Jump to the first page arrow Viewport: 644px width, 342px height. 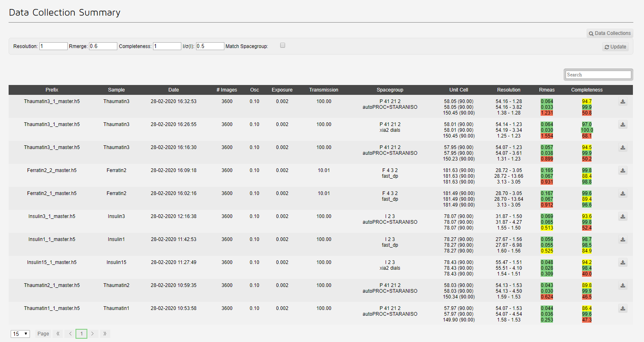[x=58, y=334]
